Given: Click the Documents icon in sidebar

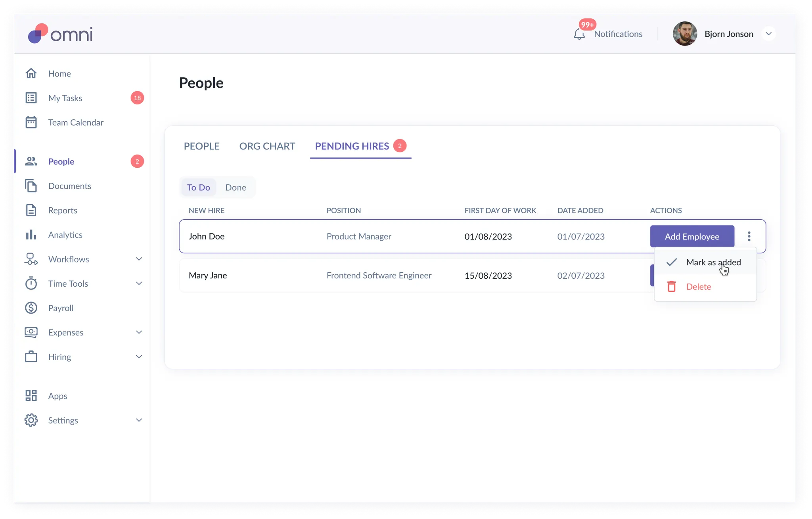Looking at the screenshot, I should click(x=31, y=186).
